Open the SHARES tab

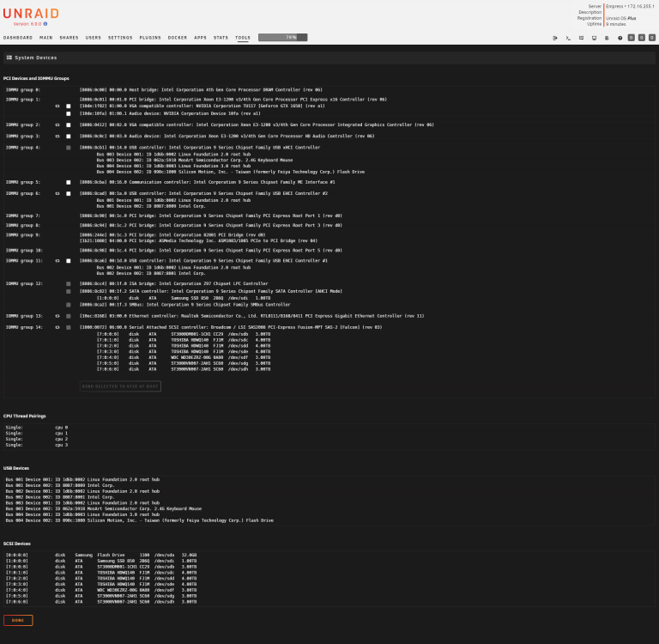point(69,38)
